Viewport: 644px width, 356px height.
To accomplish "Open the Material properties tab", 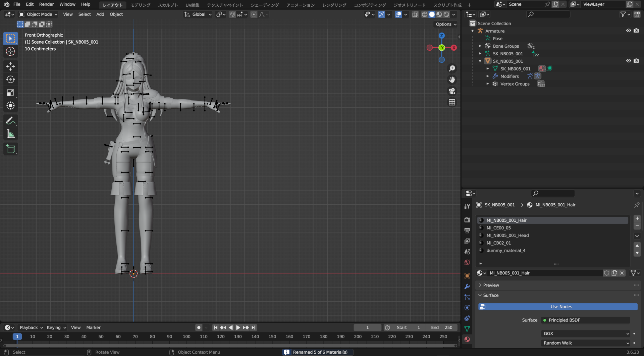I will [467, 340].
